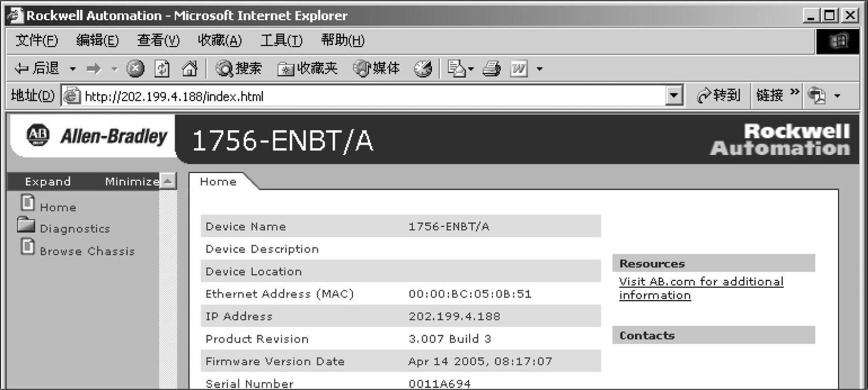Viewport: 868px width, 390px height.
Task: Open the Mail toolbar button menu
Action: point(460,69)
